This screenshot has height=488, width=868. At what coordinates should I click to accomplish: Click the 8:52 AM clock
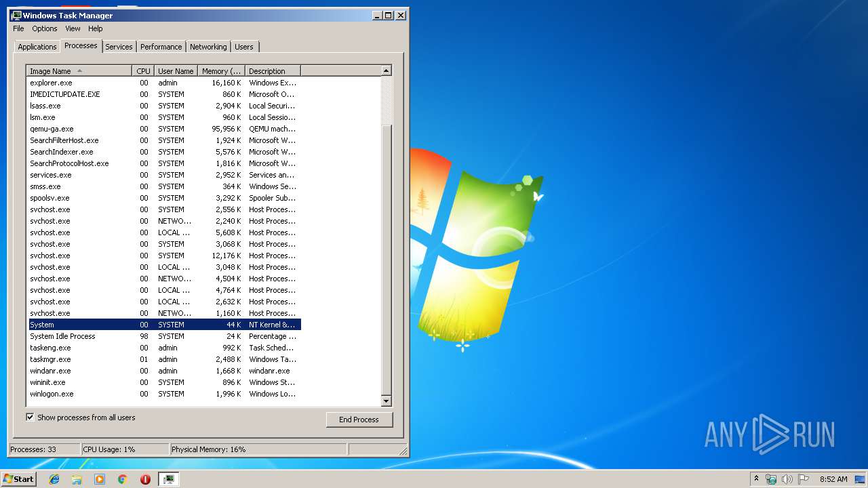pyautogui.click(x=833, y=479)
